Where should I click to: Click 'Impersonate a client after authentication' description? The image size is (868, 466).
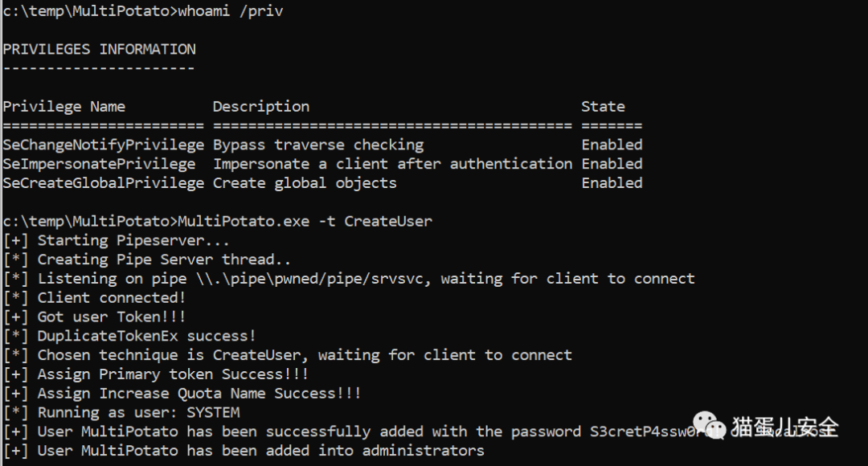coord(393,164)
